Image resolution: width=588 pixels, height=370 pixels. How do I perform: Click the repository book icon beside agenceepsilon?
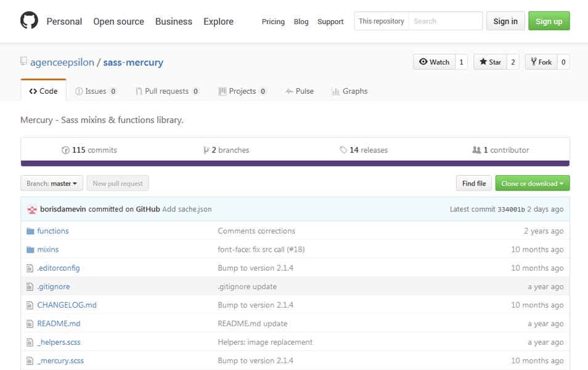[23, 61]
